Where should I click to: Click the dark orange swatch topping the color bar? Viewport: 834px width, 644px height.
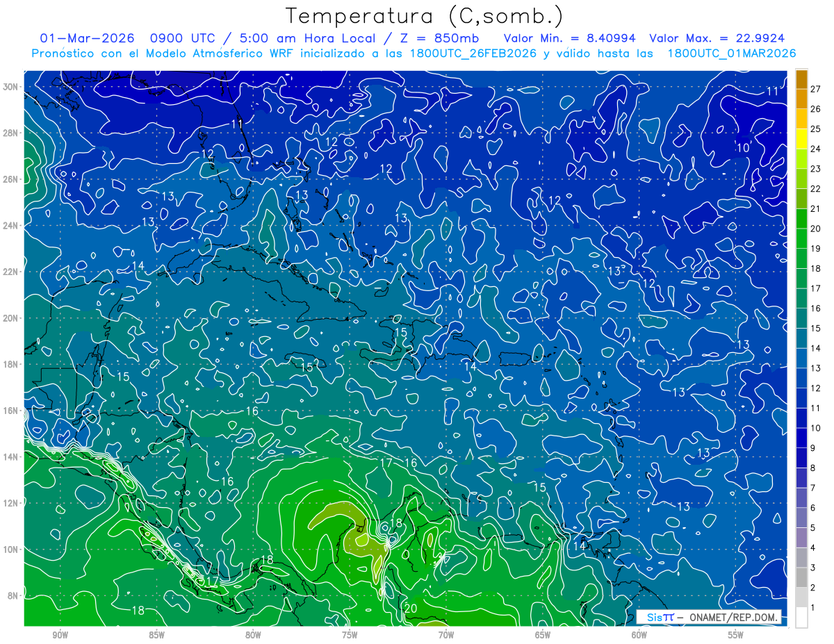point(802,80)
